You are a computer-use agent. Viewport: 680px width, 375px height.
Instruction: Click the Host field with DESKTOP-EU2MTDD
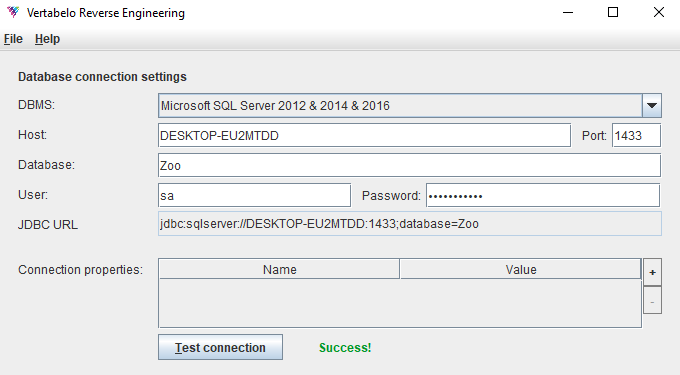[364, 135]
